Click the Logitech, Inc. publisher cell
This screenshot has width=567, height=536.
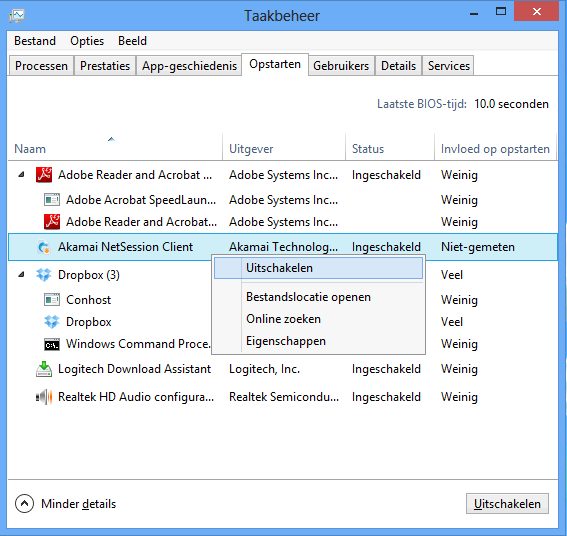[x=264, y=369]
